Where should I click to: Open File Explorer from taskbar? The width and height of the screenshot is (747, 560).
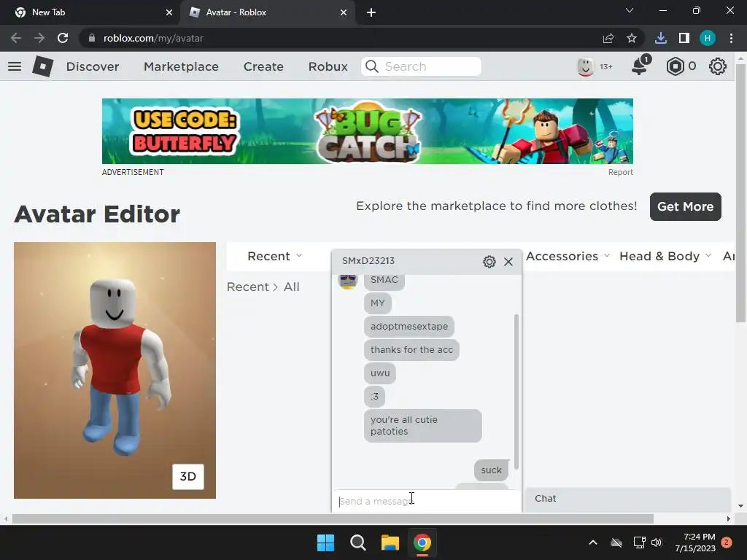click(x=390, y=542)
